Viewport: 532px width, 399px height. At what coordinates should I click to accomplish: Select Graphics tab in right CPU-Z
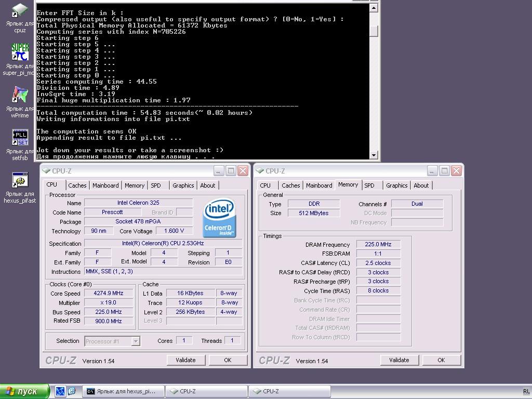[x=396, y=185]
